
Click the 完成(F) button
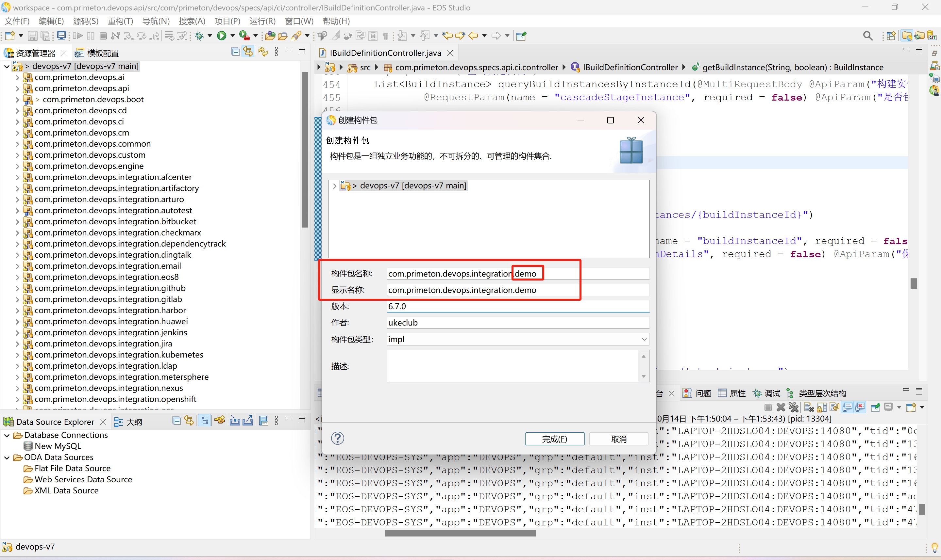click(554, 439)
